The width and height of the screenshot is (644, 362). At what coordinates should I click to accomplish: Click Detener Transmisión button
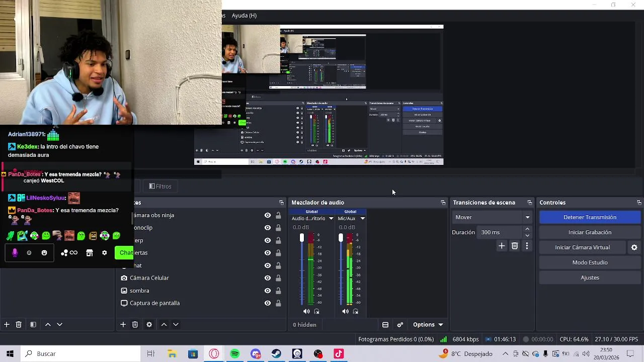(590, 217)
